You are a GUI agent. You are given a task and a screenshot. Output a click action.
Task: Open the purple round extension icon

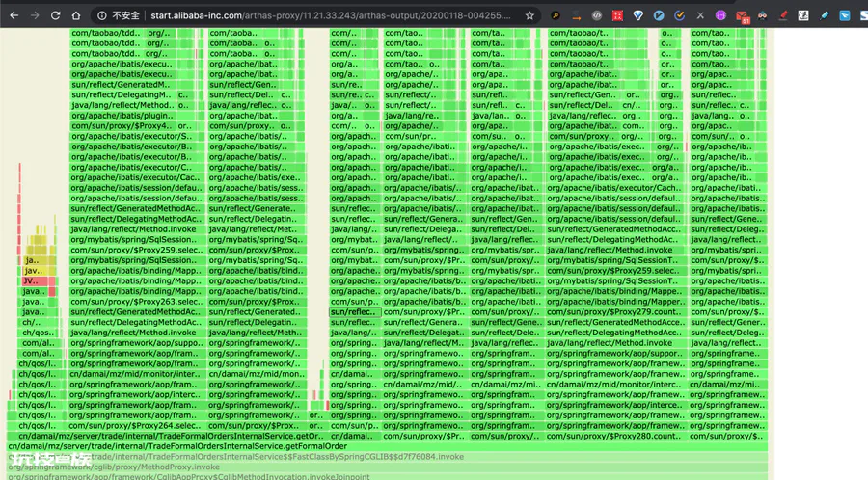pos(720,15)
